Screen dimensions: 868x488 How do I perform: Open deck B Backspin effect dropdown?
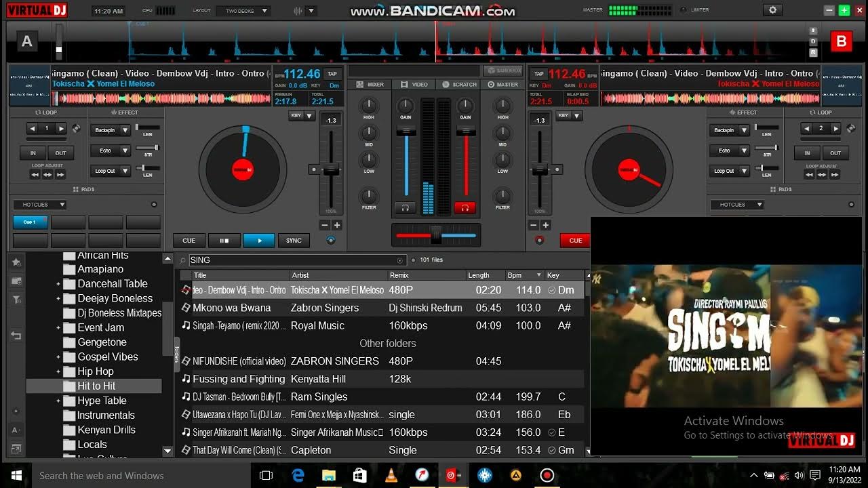[x=744, y=130]
